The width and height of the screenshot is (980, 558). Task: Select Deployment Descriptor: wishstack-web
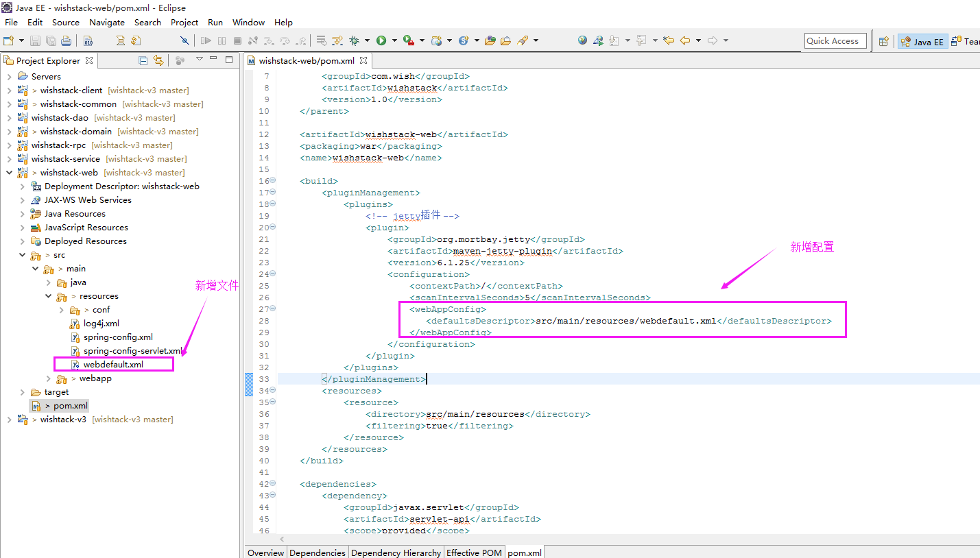tap(121, 186)
